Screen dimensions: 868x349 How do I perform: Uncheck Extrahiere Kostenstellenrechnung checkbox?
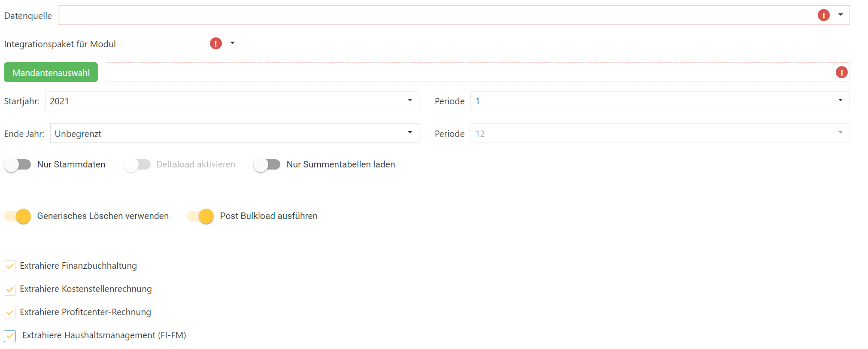pos(10,289)
